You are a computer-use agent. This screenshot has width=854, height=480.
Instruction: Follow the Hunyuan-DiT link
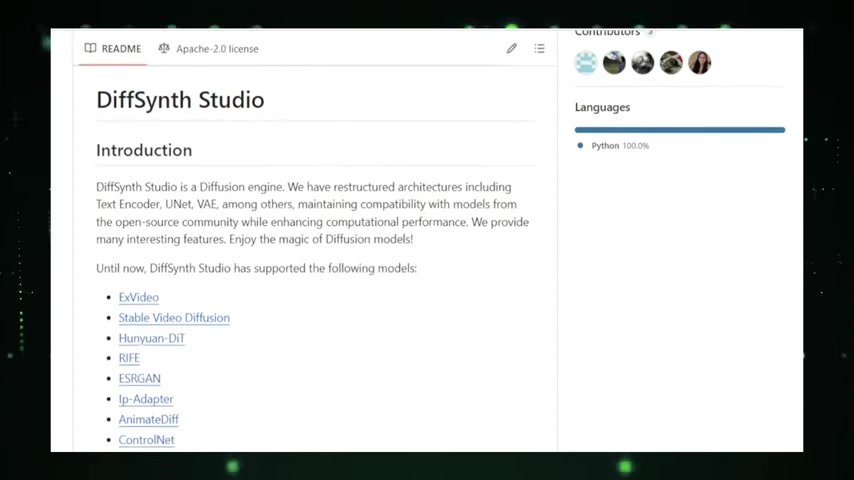point(152,338)
